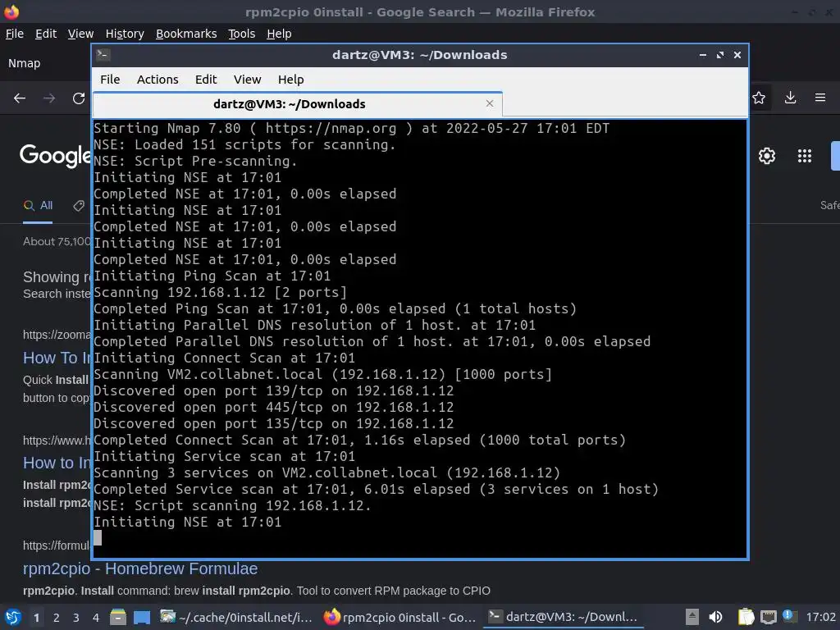The width and height of the screenshot is (840, 630).
Task: Open the Firefox Bookmarks menu
Action: (186, 34)
